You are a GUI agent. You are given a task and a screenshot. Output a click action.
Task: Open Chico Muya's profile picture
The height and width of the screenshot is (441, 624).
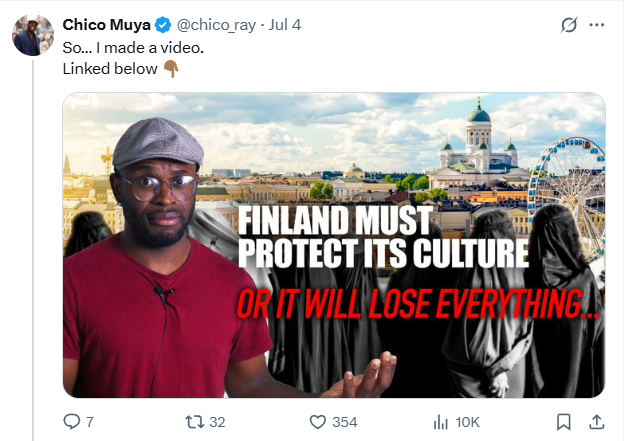click(33, 35)
